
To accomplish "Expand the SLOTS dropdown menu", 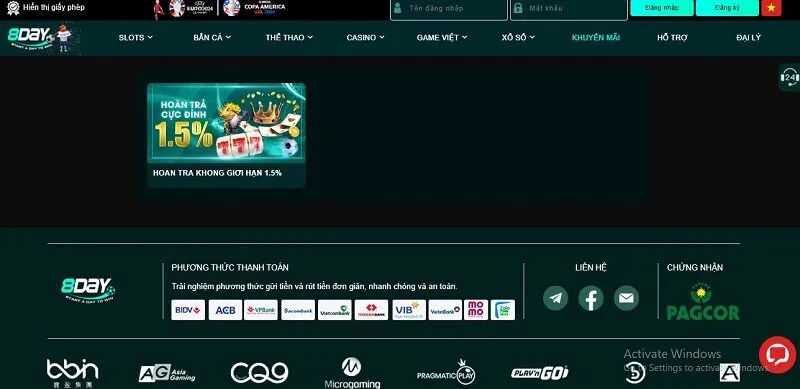I will [x=136, y=37].
